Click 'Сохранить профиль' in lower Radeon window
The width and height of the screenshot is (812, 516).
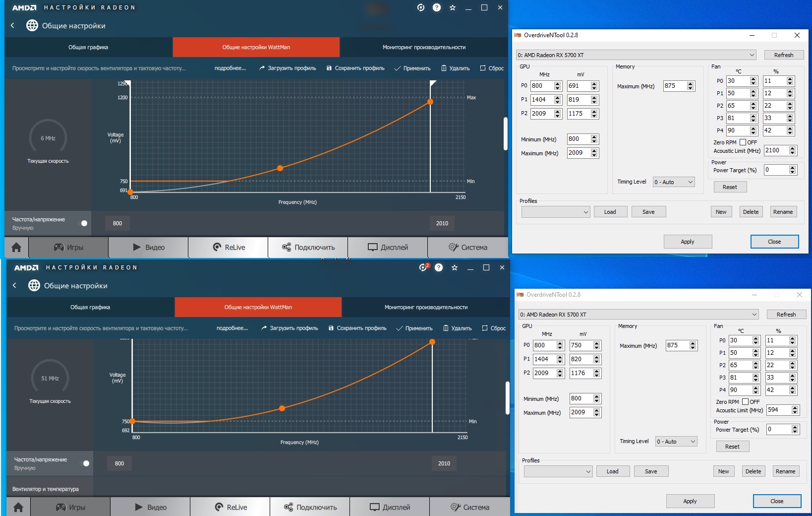coord(357,328)
